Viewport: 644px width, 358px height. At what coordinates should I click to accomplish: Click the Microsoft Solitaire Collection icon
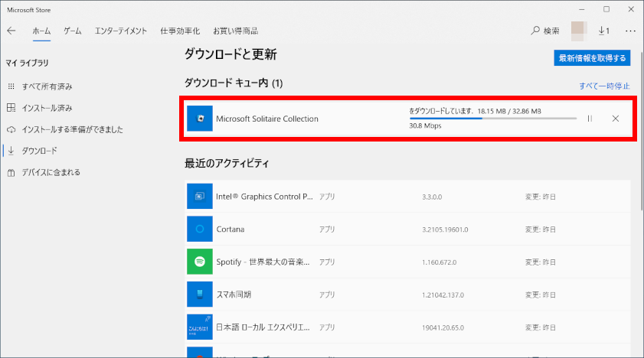200,119
